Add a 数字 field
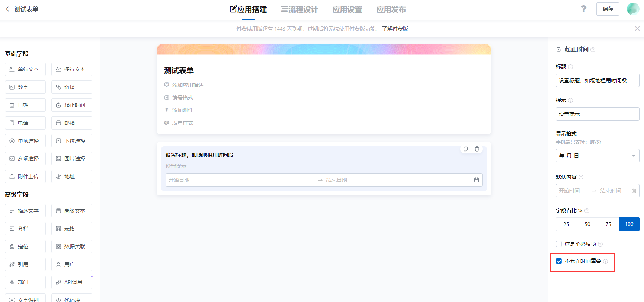Image resolution: width=644 pixels, height=302 pixels. click(25, 87)
